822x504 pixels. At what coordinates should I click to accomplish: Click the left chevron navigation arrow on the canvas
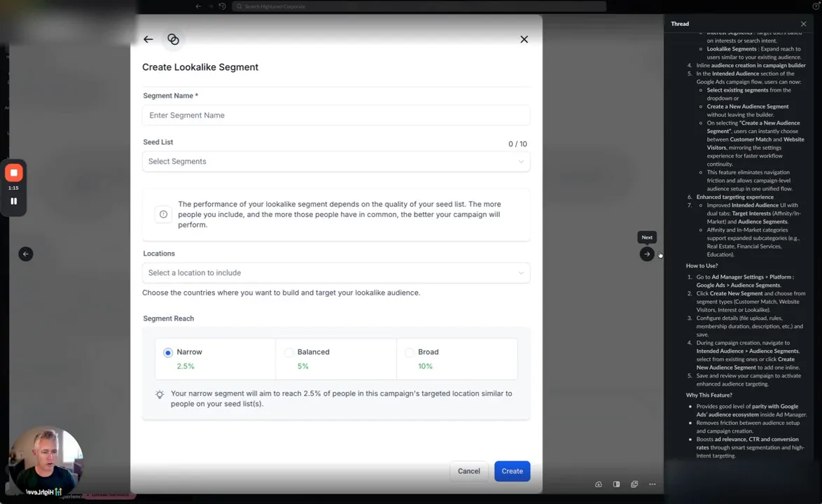tap(26, 253)
